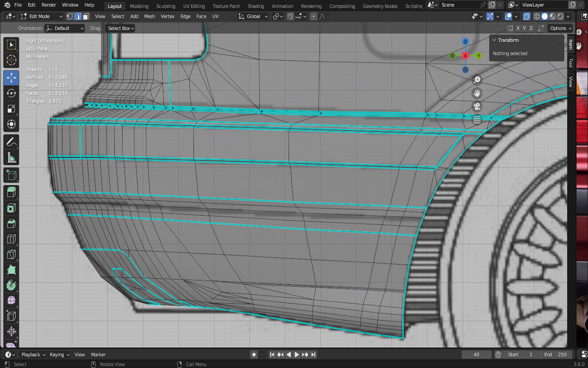Screen dimensions: 588x368
Task: Toggle camera view in viewport
Action: (x=477, y=107)
